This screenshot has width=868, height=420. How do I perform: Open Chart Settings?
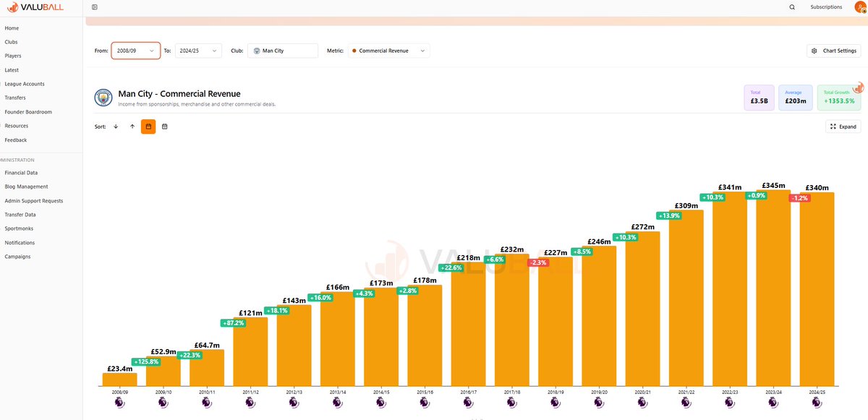coord(833,51)
